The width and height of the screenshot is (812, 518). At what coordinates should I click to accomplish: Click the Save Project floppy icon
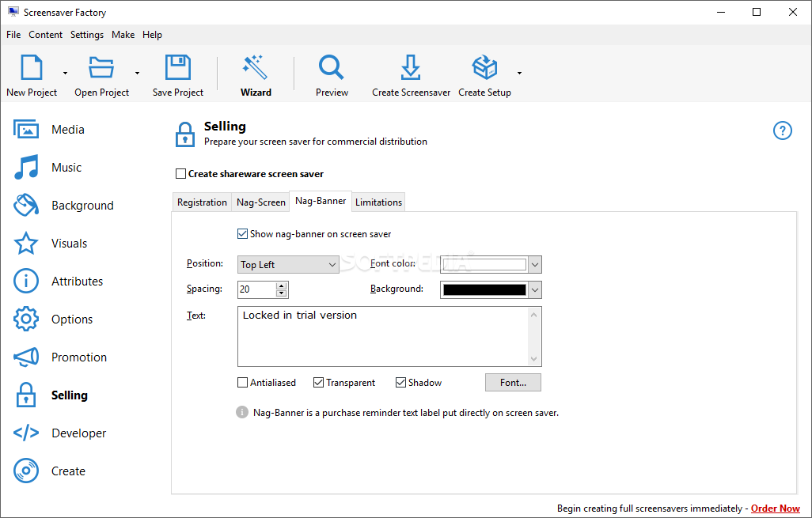(x=177, y=67)
